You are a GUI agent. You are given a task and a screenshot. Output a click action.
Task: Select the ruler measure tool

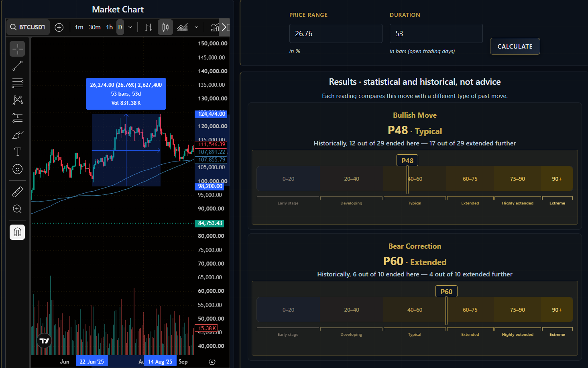coord(17,192)
